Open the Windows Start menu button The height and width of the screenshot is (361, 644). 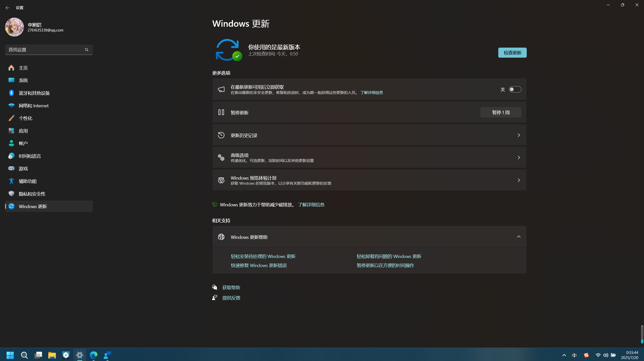[10, 355]
